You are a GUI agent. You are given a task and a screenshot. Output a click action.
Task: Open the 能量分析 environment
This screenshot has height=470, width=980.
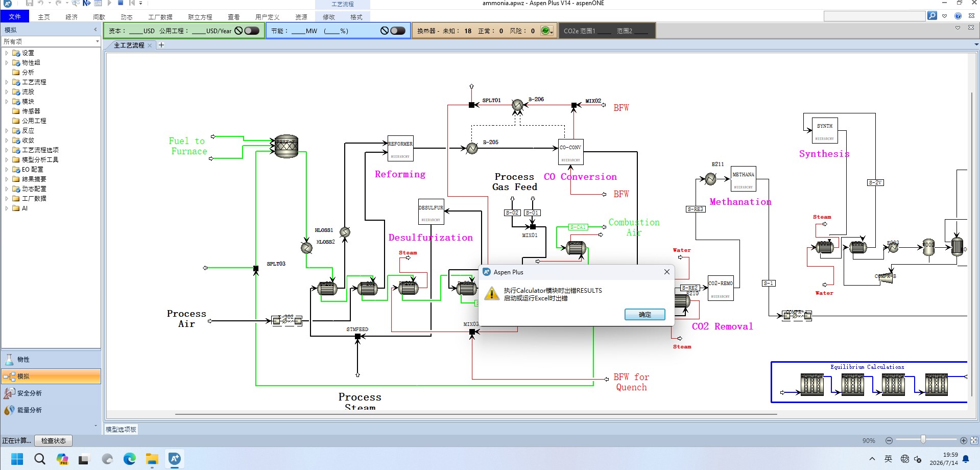click(x=51, y=410)
